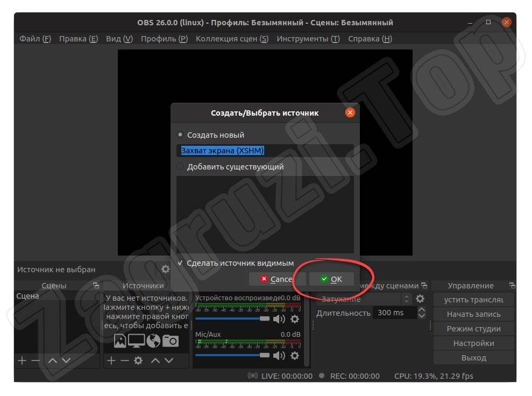532x396 pixels.
Task: Mute the playback device speaker icon
Action: 279,319
